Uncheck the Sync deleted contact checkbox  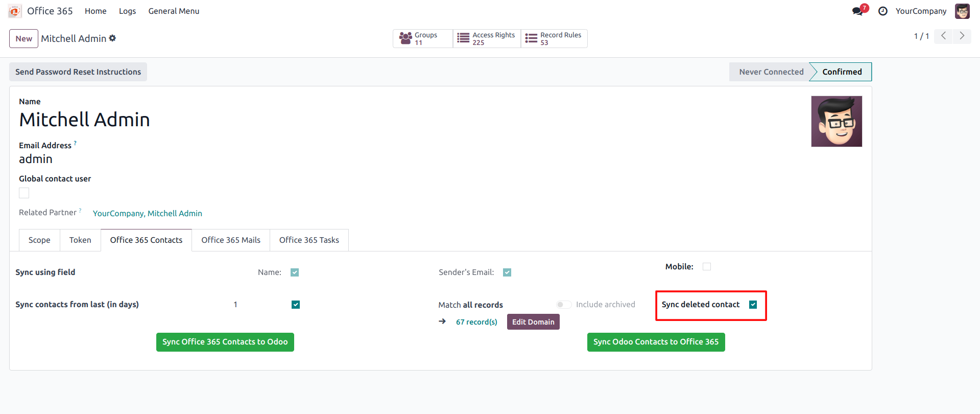[x=753, y=305]
